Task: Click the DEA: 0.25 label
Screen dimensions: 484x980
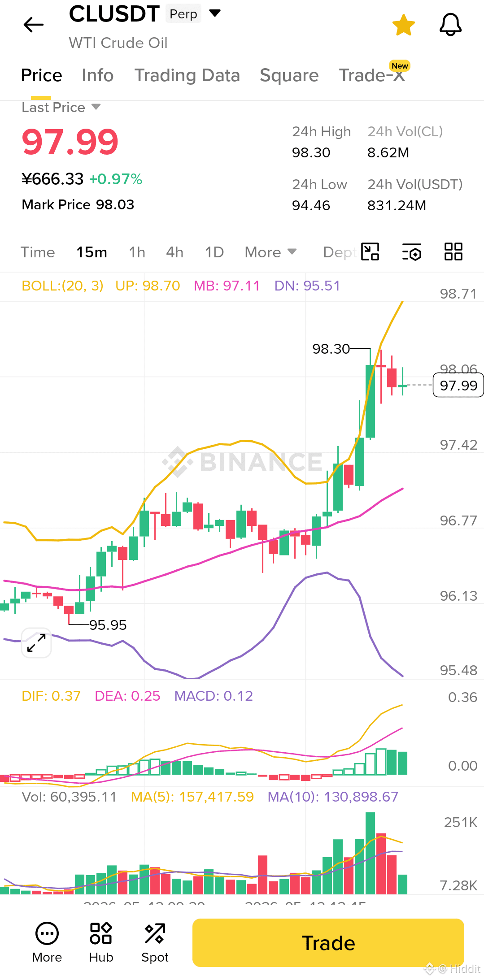Action: 127,696
